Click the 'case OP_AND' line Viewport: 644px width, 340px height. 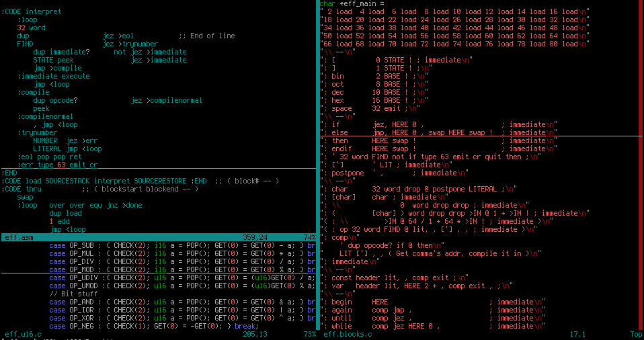tap(182, 302)
